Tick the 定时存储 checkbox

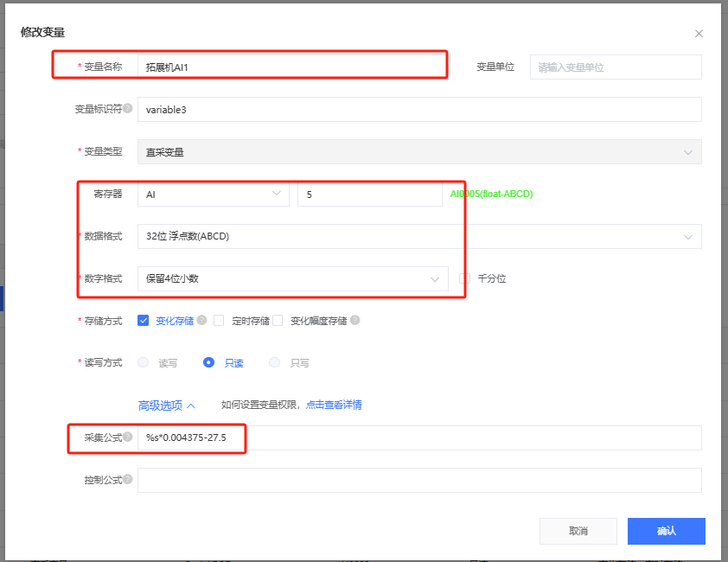tap(219, 320)
